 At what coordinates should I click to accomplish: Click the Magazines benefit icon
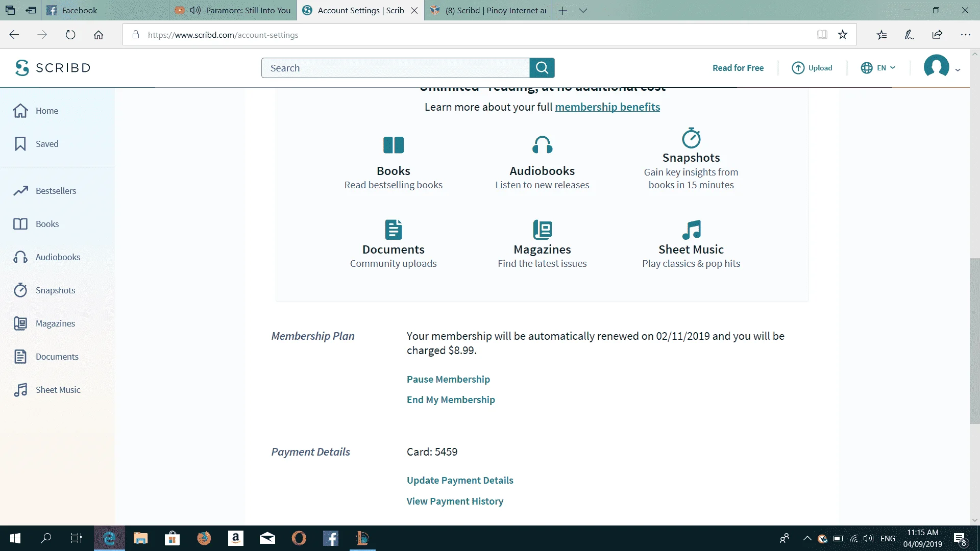tap(542, 230)
